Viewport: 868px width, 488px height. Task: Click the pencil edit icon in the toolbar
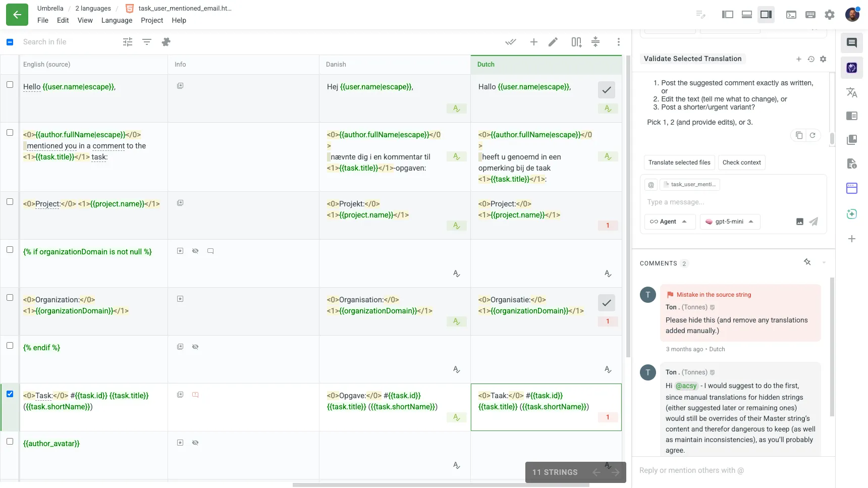click(553, 42)
